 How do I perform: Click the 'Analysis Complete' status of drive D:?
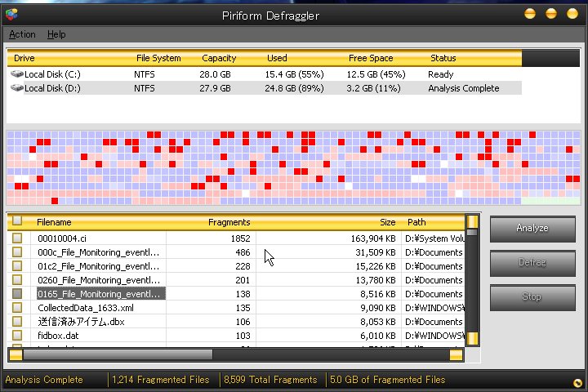point(464,88)
